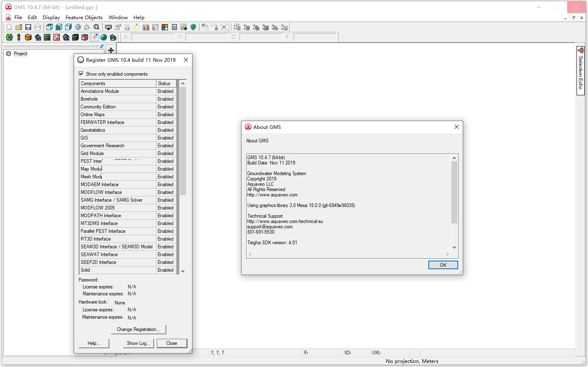This screenshot has height=367, width=588.
Task: Click the bookshelf materials icon
Action: 146,27
